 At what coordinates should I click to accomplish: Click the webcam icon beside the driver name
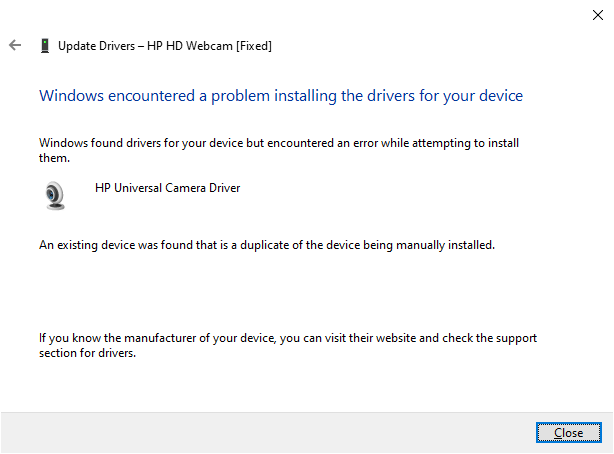click(56, 195)
